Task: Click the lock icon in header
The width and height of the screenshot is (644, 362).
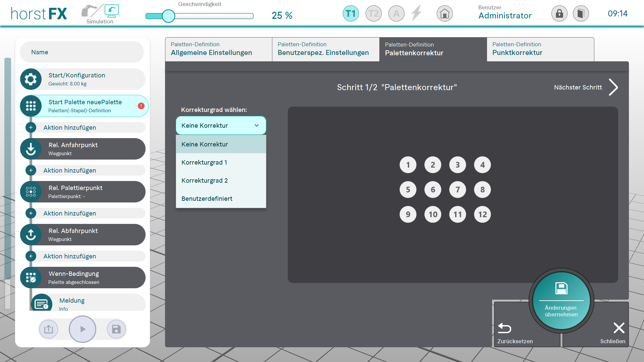Action: [x=559, y=14]
